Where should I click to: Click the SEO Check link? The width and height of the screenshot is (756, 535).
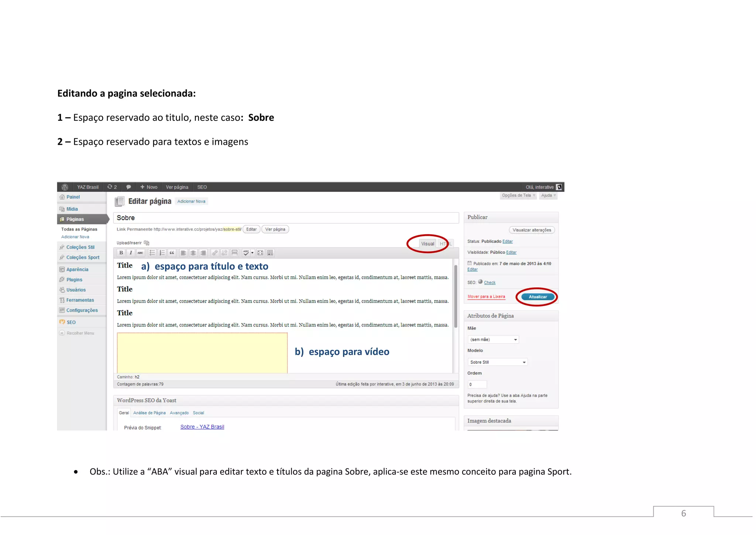point(490,283)
